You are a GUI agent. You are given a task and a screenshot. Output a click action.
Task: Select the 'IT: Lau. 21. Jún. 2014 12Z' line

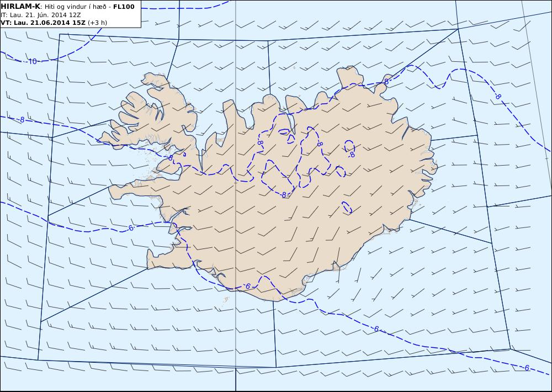pos(41,15)
